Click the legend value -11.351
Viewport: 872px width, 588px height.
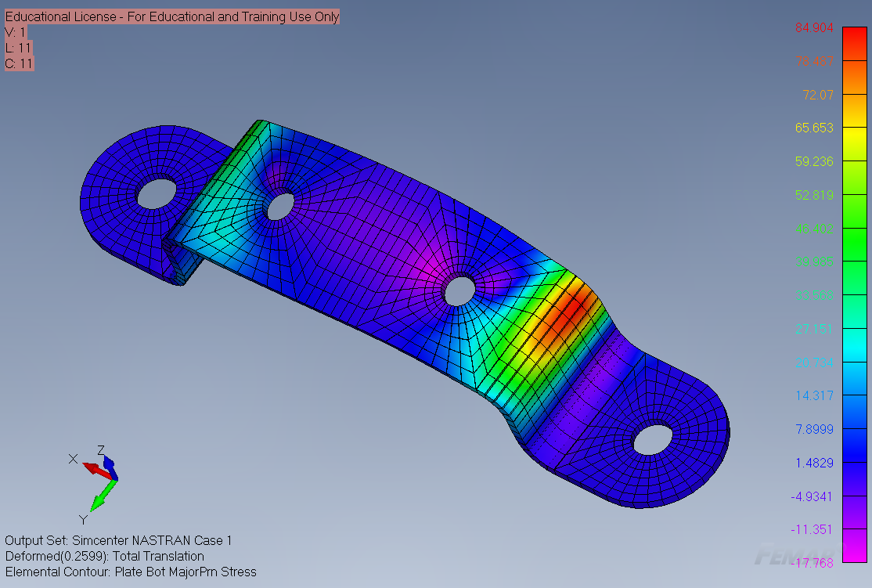[x=812, y=529]
